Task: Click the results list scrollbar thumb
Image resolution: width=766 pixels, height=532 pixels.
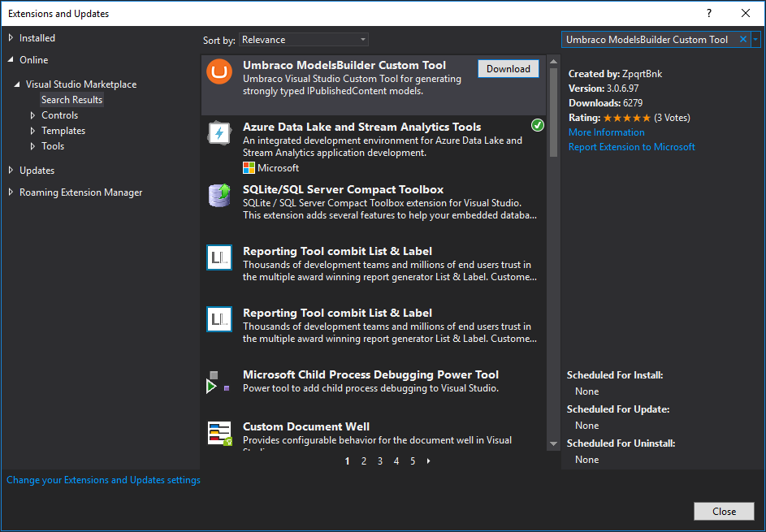Action: pyautogui.click(x=553, y=112)
